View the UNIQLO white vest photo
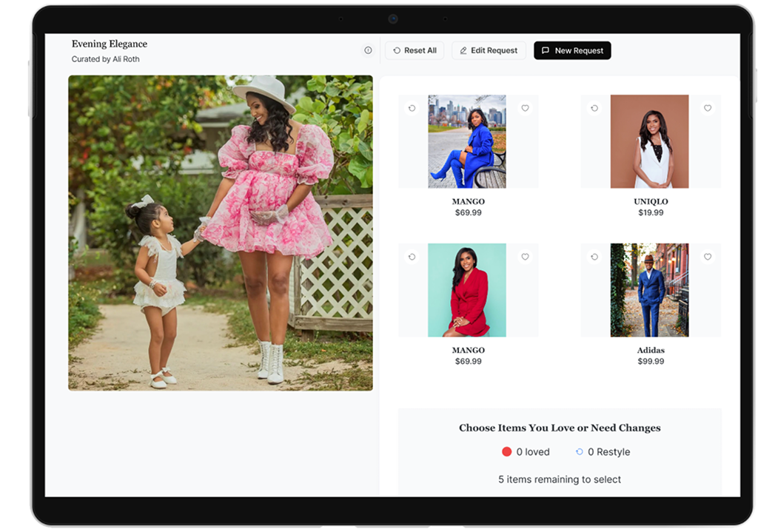 [649, 141]
